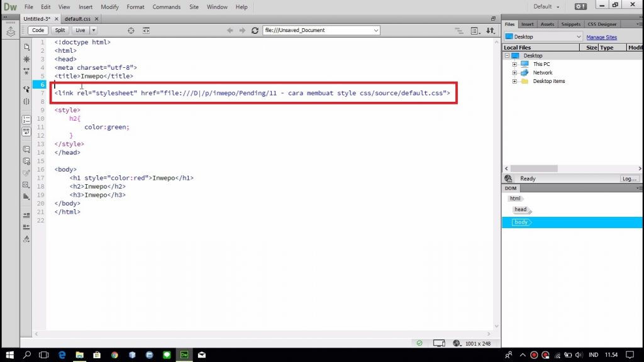This screenshot has width=644, height=362.
Task: Click Move or Convert CSS icon
Action: (26, 197)
